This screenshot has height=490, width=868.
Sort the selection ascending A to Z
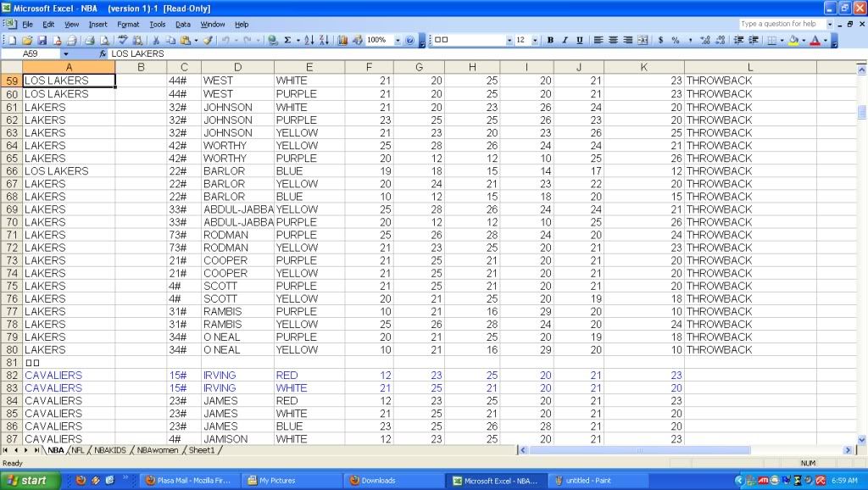(309, 40)
